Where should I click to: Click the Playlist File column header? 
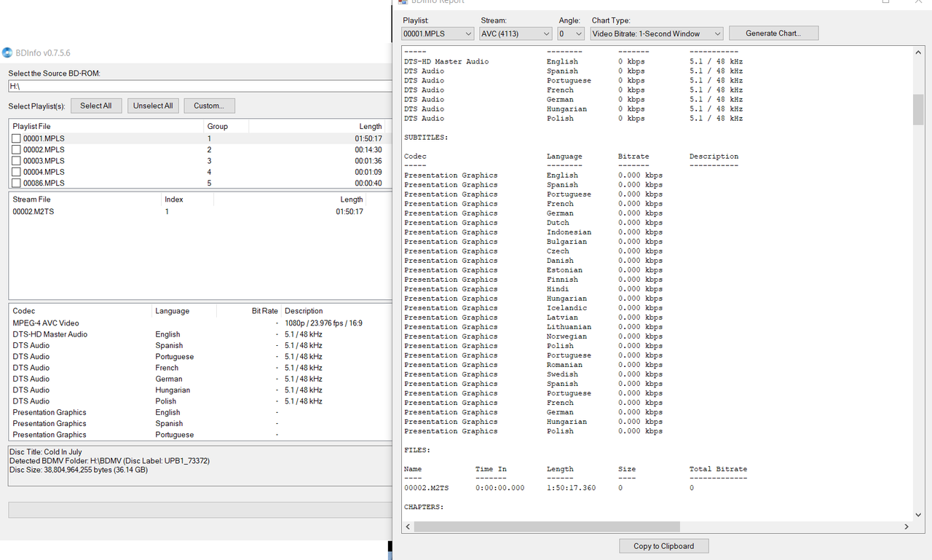(x=106, y=126)
